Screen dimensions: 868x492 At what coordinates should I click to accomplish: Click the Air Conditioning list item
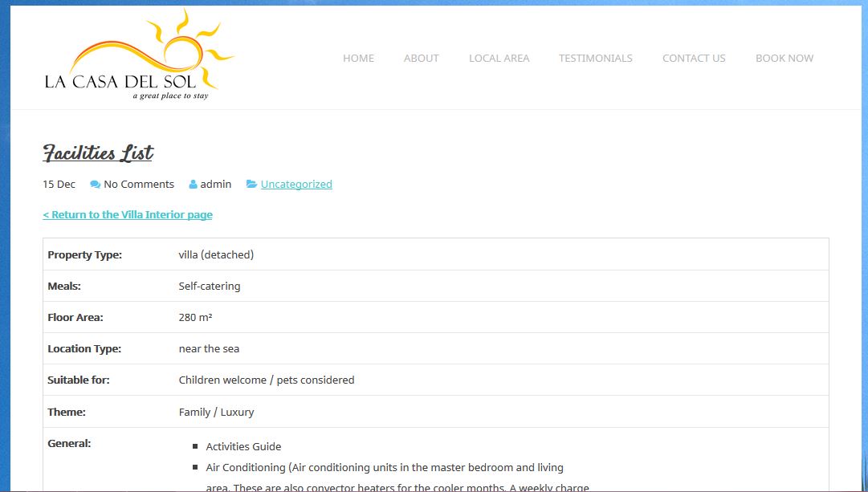[397, 478]
